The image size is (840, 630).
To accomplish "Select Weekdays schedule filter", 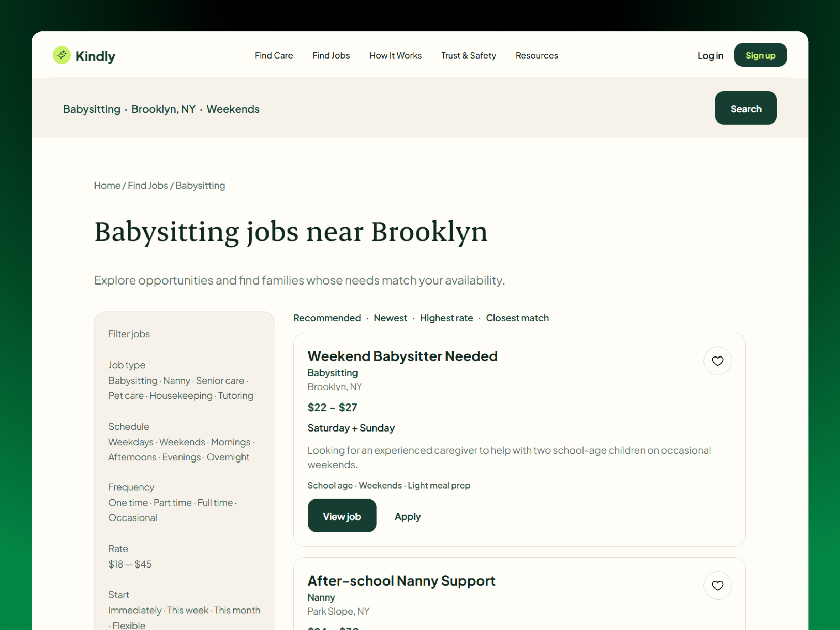I will point(131,442).
